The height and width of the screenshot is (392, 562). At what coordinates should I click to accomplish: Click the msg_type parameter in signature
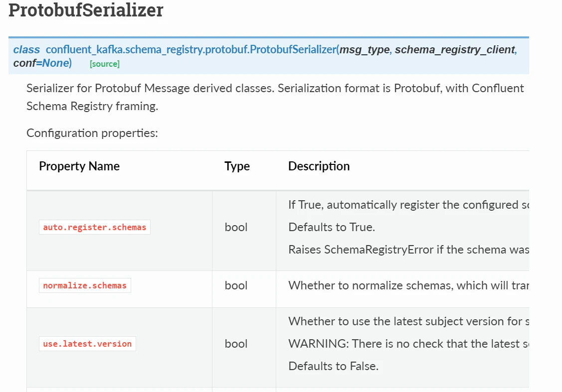pos(364,49)
